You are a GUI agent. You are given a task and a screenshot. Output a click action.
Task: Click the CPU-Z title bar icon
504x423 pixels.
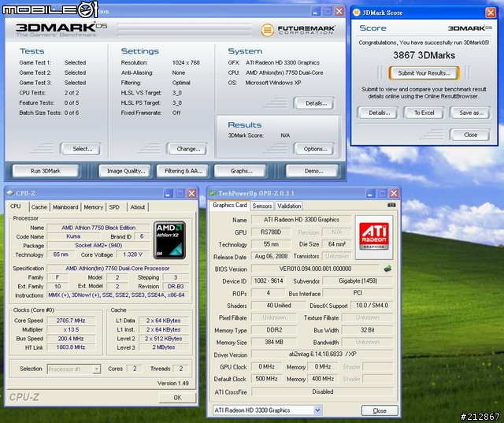pos(10,193)
